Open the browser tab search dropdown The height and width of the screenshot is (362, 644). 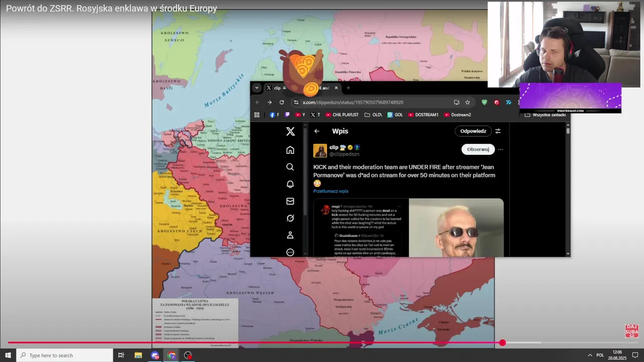257,87
